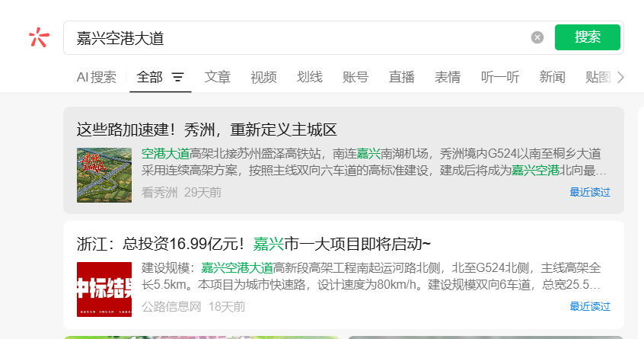
Task: Click the 18天前 timestamp
Action: click(x=227, y=306)
